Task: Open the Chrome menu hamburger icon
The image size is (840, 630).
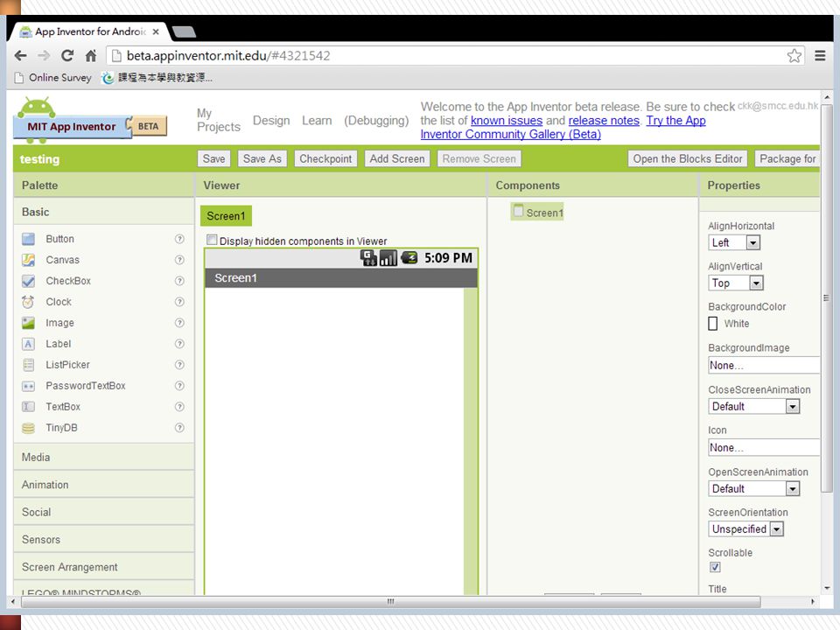Action: pyautogui.click(x=820, y=56)
